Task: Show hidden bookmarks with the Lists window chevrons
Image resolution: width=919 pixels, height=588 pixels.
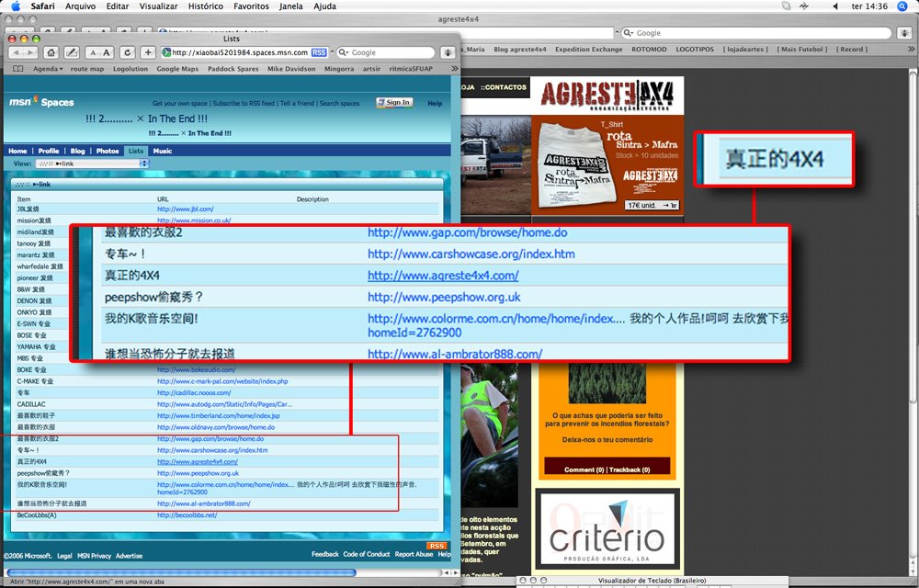Action: click(x=454, y=69)
